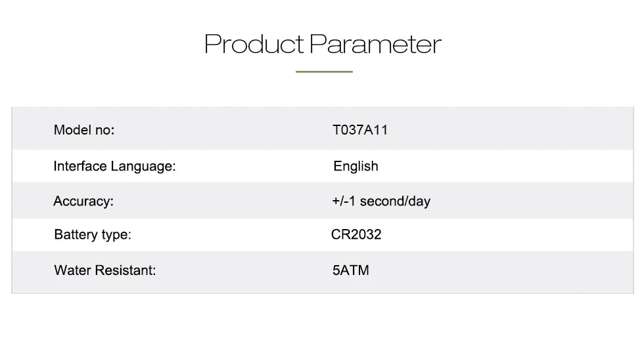
Task: Click the word "Model" in the first row
Action: (73, 130)
